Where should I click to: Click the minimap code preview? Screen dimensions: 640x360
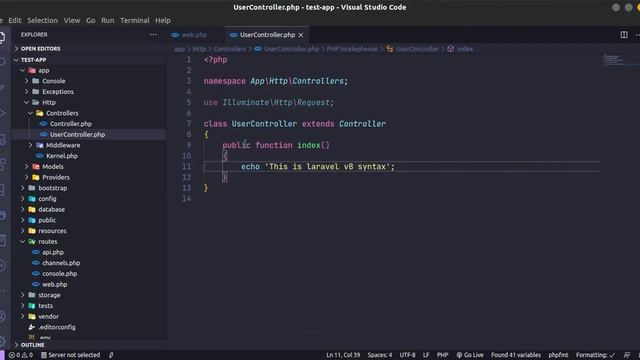614,60
